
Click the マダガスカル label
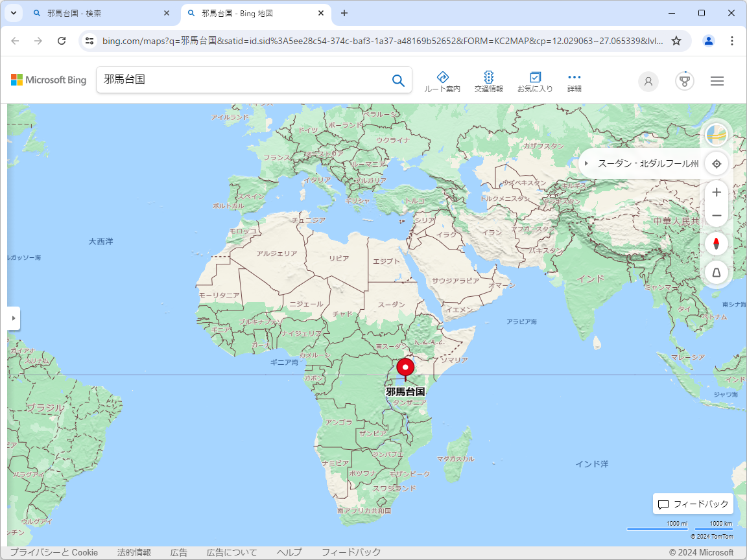tap(455, 459)
